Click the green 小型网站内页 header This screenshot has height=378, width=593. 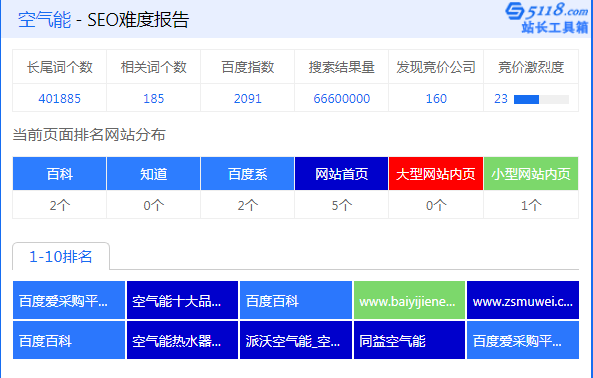coord(531,174)
